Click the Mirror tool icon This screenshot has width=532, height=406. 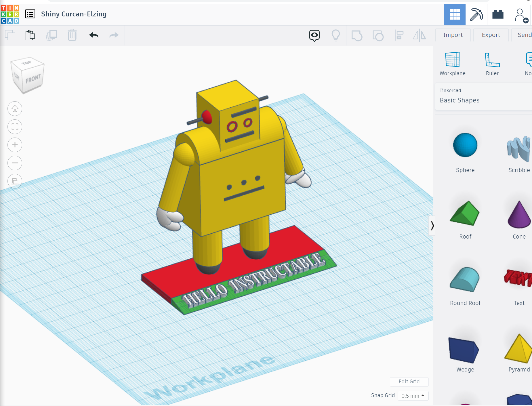(420, 35)
